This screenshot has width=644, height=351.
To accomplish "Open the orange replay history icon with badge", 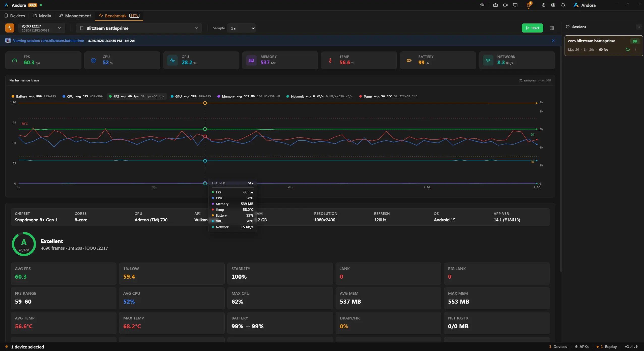I will coord(529,5).
